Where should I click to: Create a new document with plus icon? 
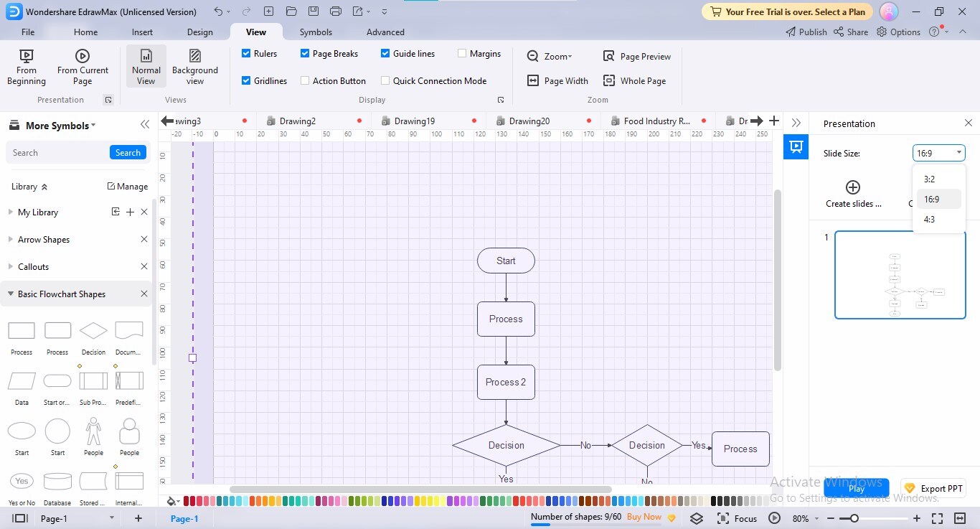coord(268,11)
